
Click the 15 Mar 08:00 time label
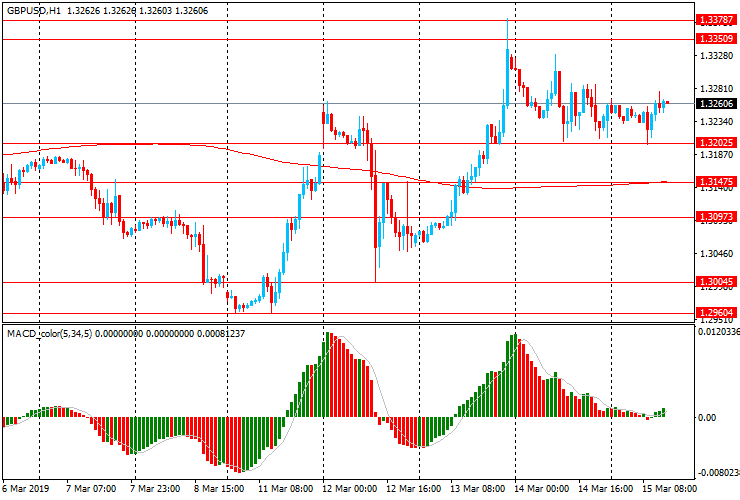[x=670, y=490]
